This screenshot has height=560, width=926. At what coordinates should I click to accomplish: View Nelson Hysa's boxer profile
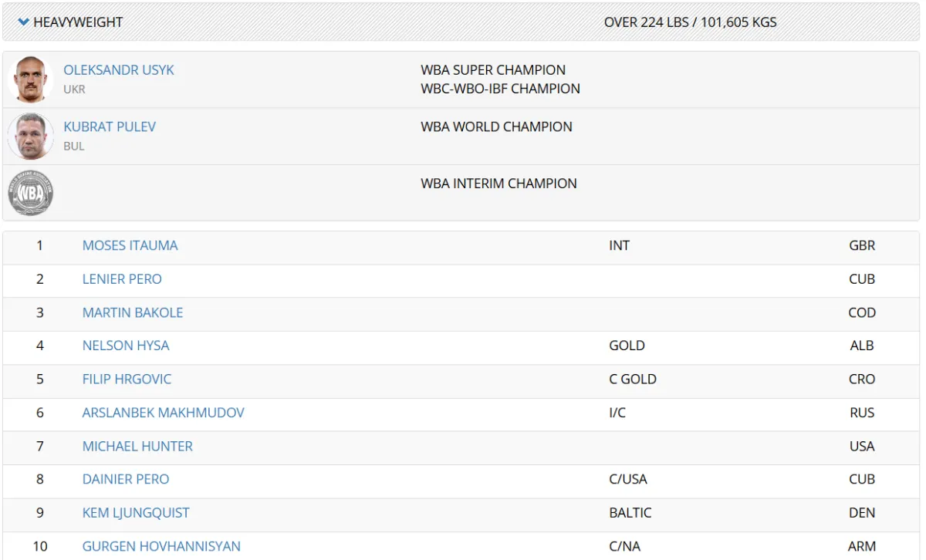126,346
